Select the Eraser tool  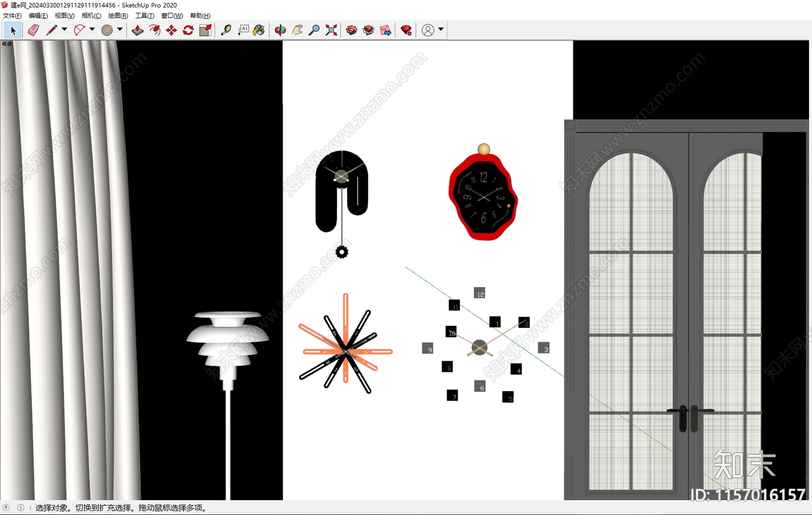pos(33,30)
